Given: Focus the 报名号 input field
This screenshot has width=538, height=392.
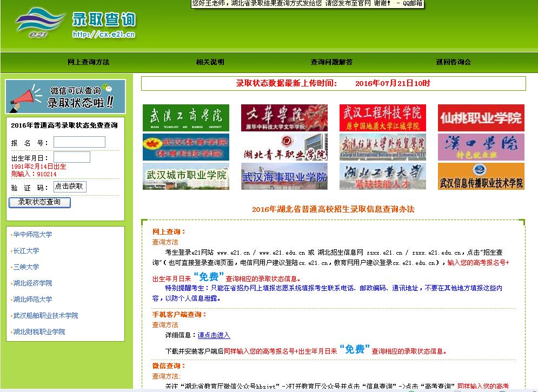Looking at the screenshot, I should click(x=79, y=142).
